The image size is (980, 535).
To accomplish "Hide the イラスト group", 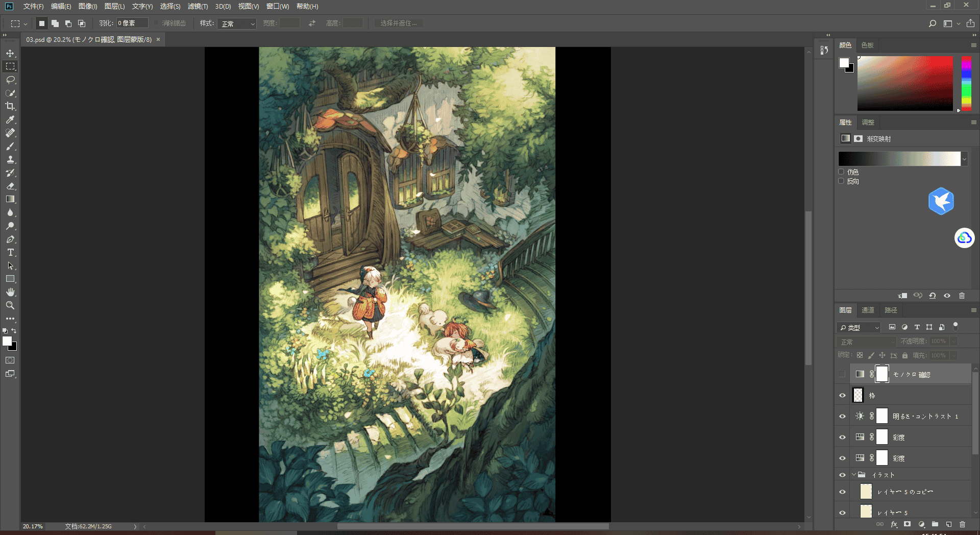I will tap(842, 475).
